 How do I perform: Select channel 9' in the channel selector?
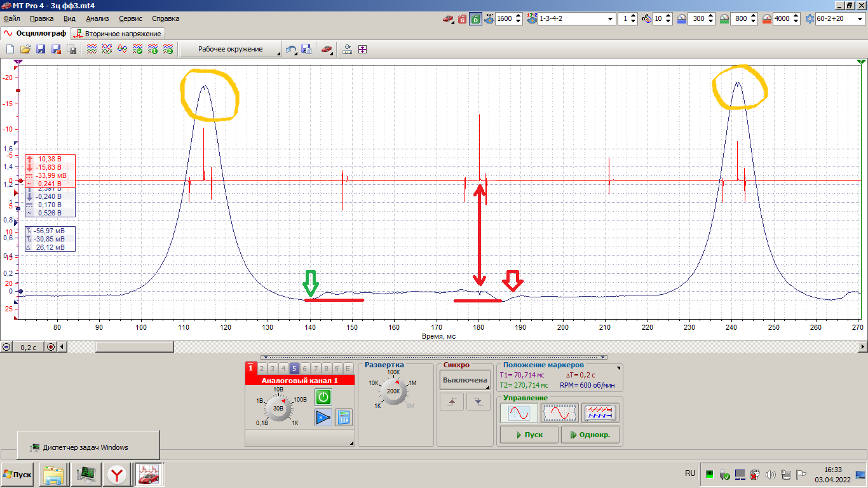point(337,368)
